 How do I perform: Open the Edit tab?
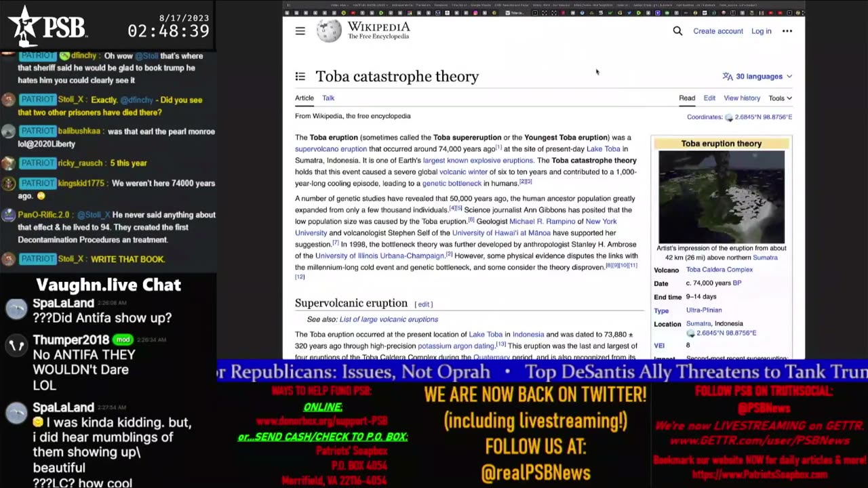(709, 98)
